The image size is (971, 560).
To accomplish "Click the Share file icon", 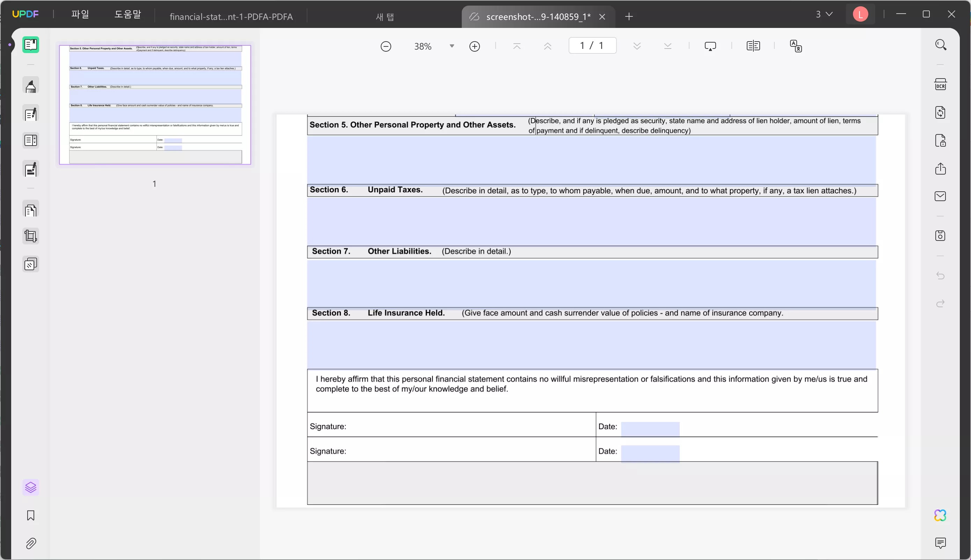I will coord(940,169).
